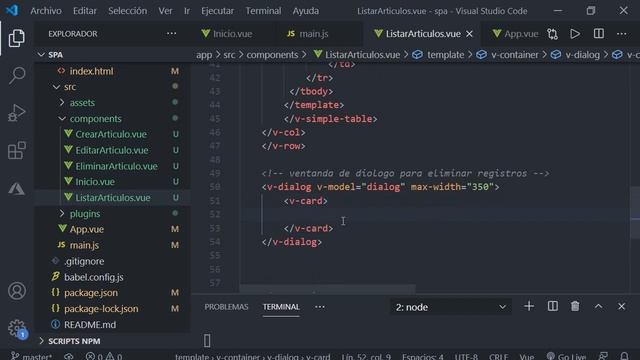
Task: Open the Ver menu
Action: (x=165, y=11)
